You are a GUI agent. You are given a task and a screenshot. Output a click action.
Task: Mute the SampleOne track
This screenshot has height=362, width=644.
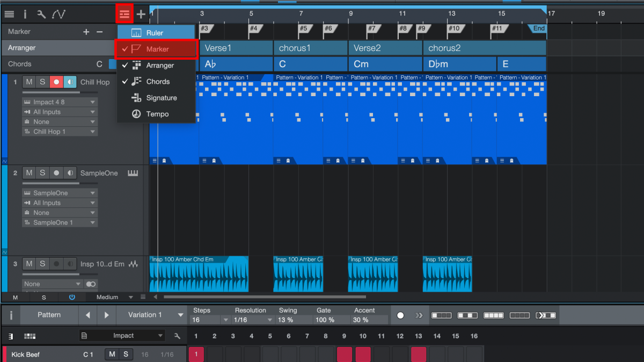tap(29, 173)
